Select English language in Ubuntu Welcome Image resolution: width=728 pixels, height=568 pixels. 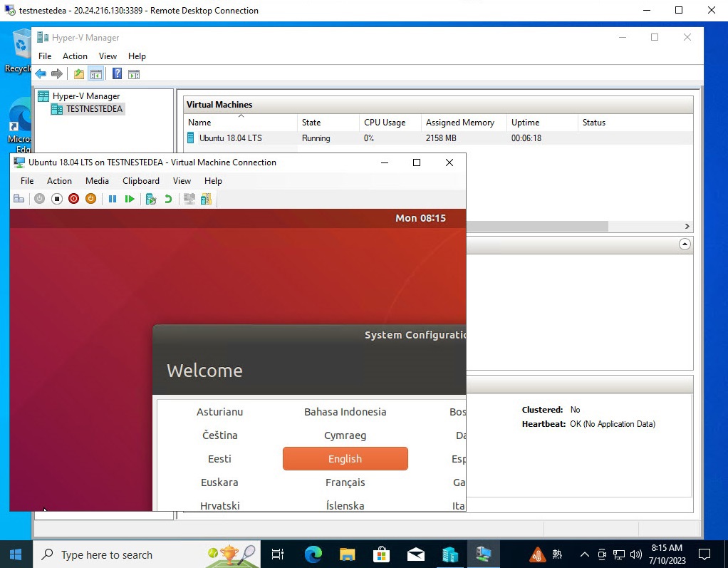pos(345,459)
